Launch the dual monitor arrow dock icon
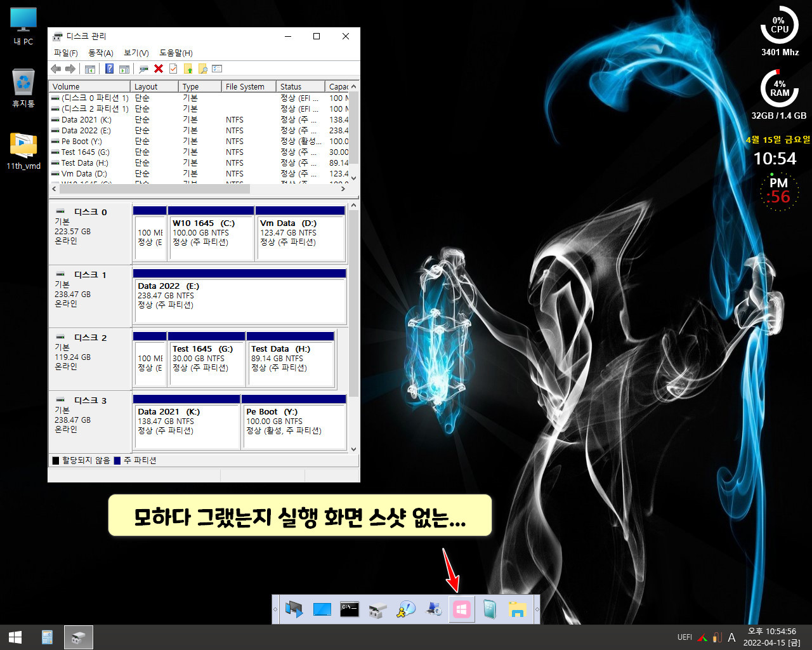Image resolution: width=812 pixels, height=650 pixels. (294, 609)
